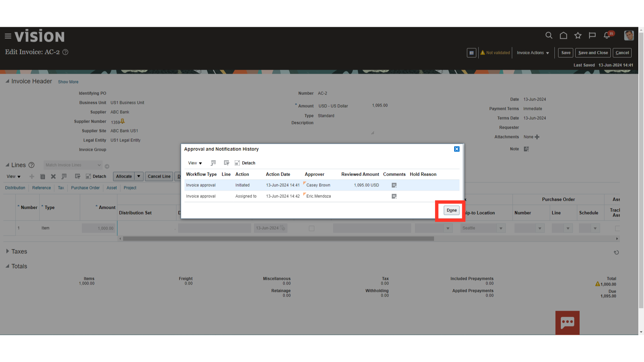The width and height of the screenshot is (644, 362).
Task: Toggle the Track as Asset checkbox
Action: point(618,228)
